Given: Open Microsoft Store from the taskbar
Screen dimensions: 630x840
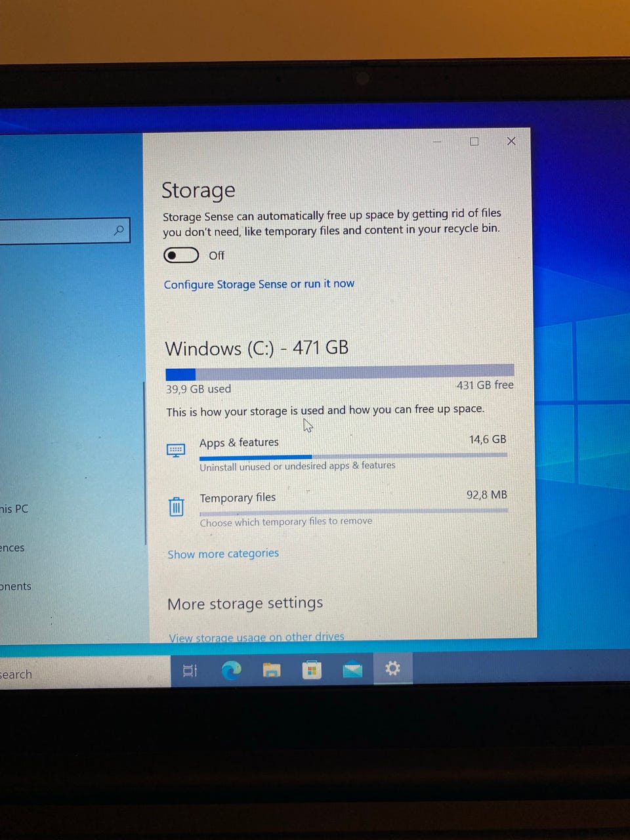Looking at the screenshot, I should (x=312, y=670).
